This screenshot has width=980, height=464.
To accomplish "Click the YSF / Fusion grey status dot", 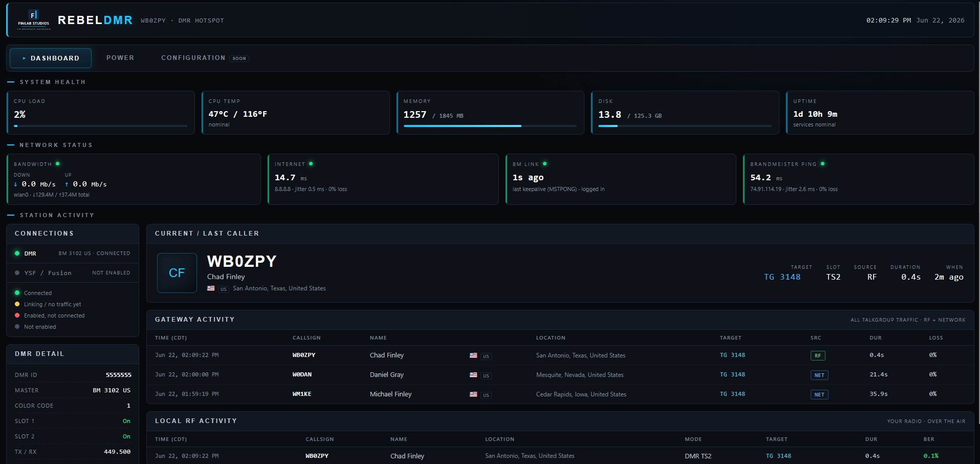I will point(17,273).
